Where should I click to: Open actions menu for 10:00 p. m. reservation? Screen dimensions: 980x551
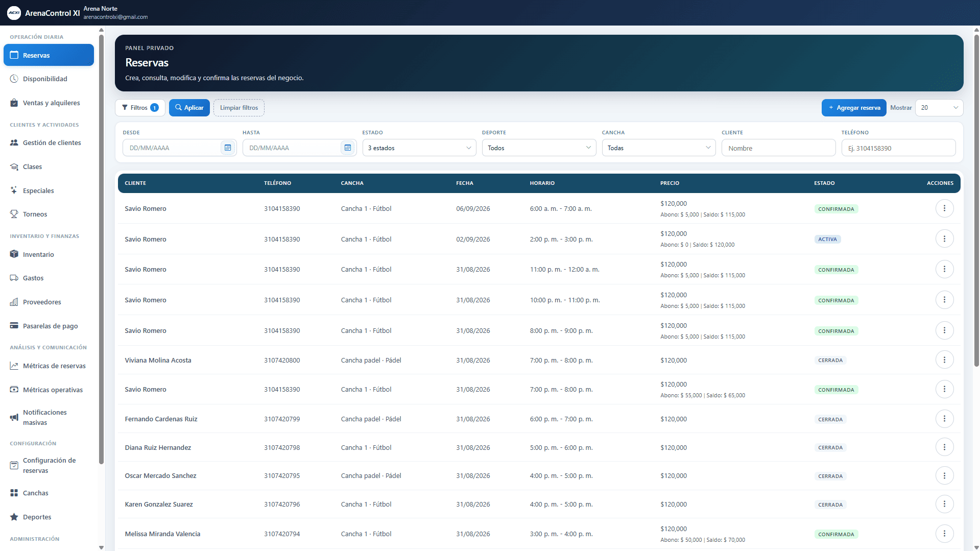(944, 300)
